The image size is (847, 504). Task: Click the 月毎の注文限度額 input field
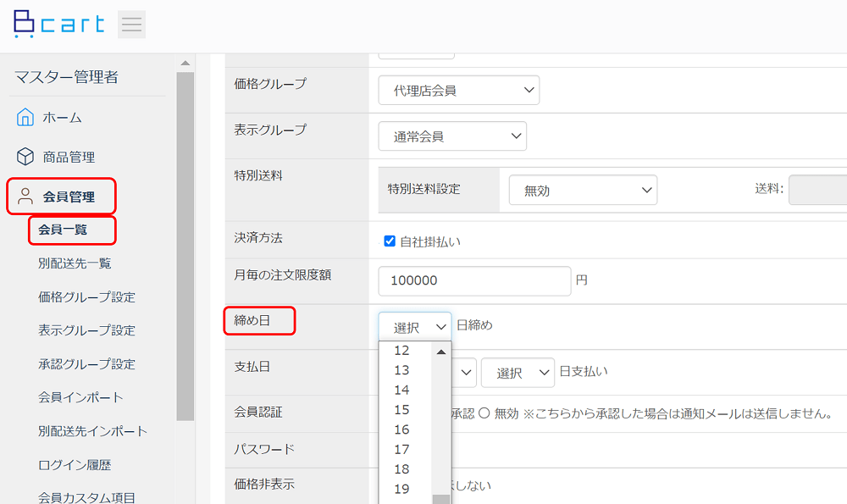click(x=474, y=280)
